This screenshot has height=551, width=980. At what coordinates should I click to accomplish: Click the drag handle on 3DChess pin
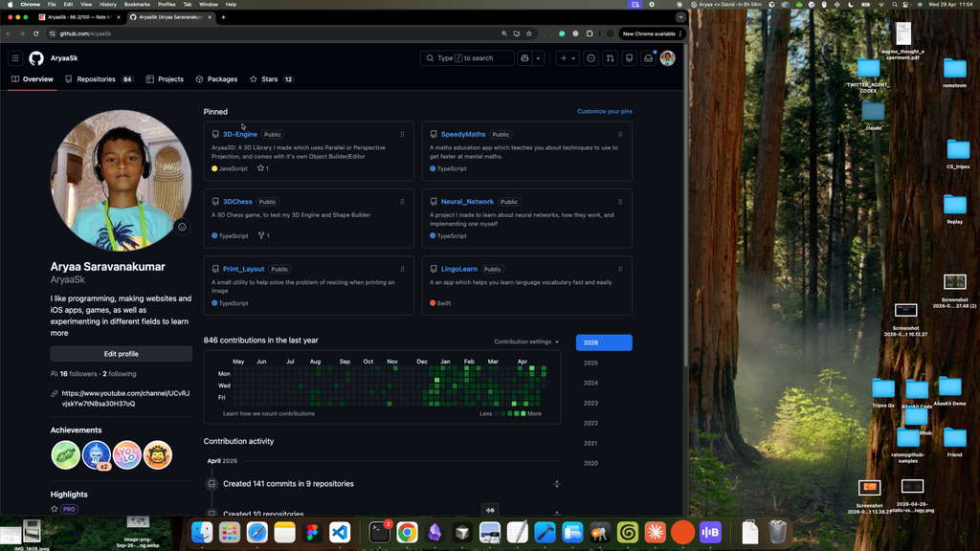click(x=403, y=202)
